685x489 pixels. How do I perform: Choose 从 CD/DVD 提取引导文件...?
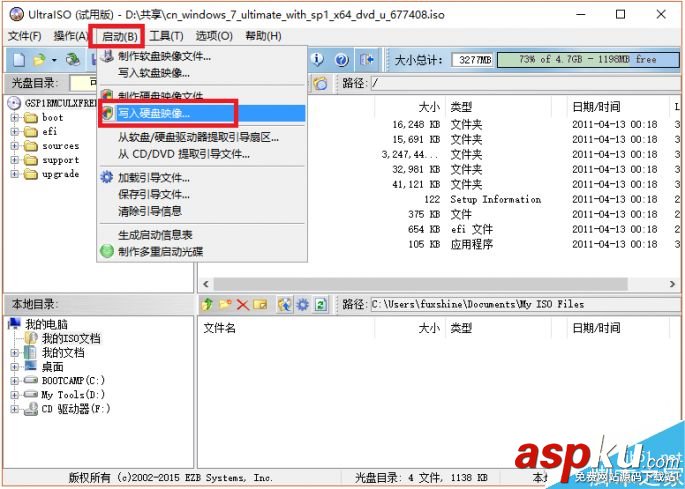point(202,154)
